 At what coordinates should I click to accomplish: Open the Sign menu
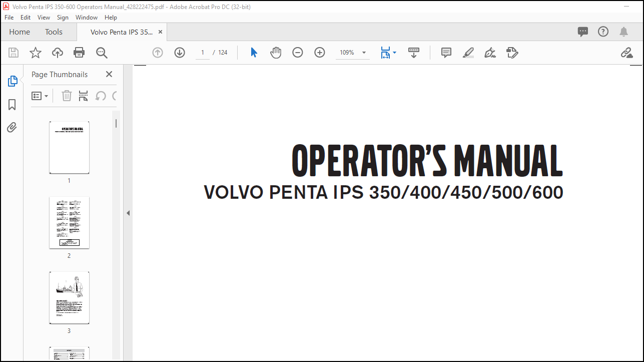click(63, 18)
